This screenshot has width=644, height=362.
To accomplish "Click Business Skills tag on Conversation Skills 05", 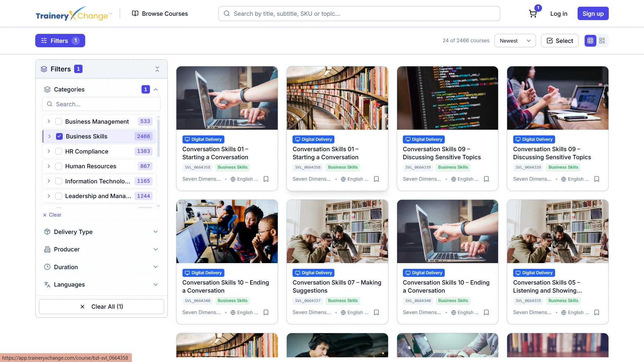I will pos(563,301).
